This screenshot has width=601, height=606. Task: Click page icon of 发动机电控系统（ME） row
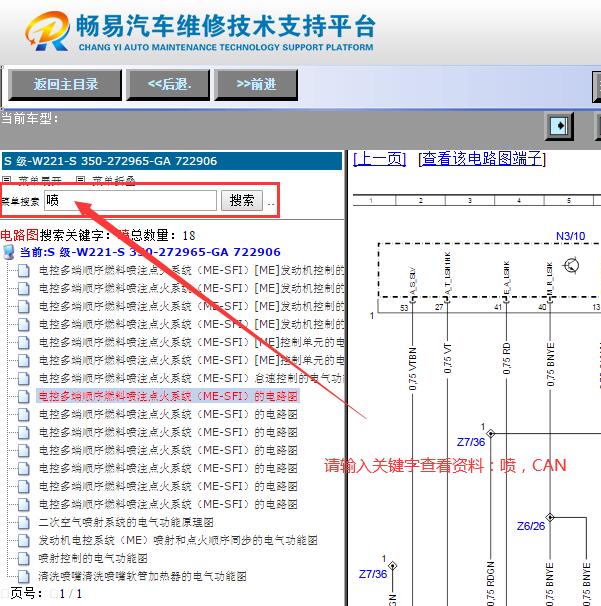[x=24, y=540]
